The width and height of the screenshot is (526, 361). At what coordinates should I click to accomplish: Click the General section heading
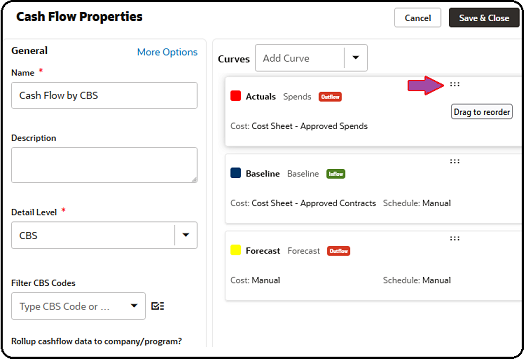(x=30, y=51)
